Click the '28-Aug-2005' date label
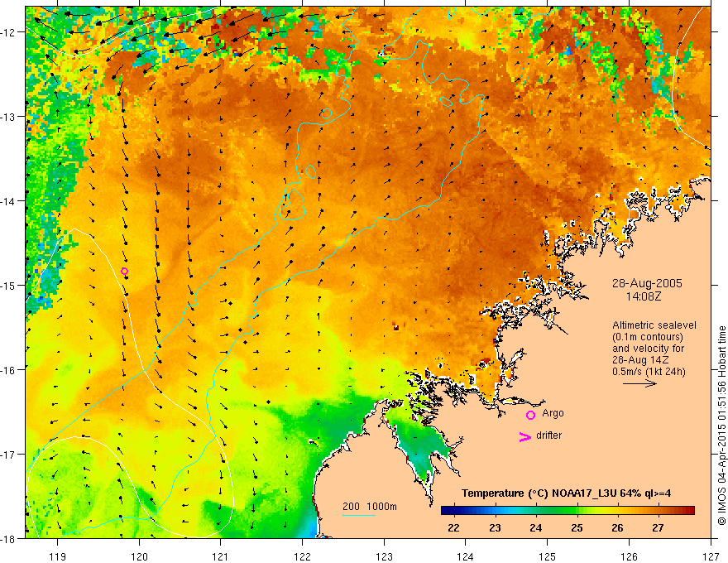Viewport: 728px width, 563px height. coord(647,283)
